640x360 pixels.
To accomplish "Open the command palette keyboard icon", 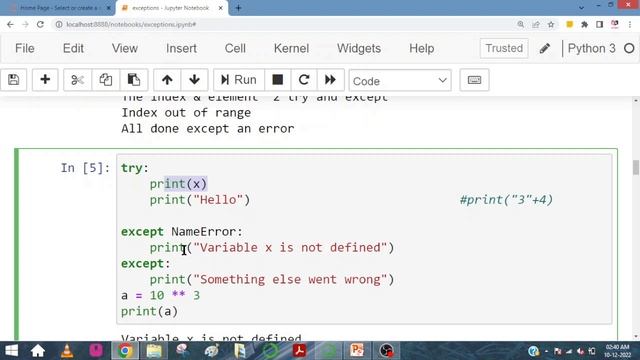I will (x=474, y=80).
